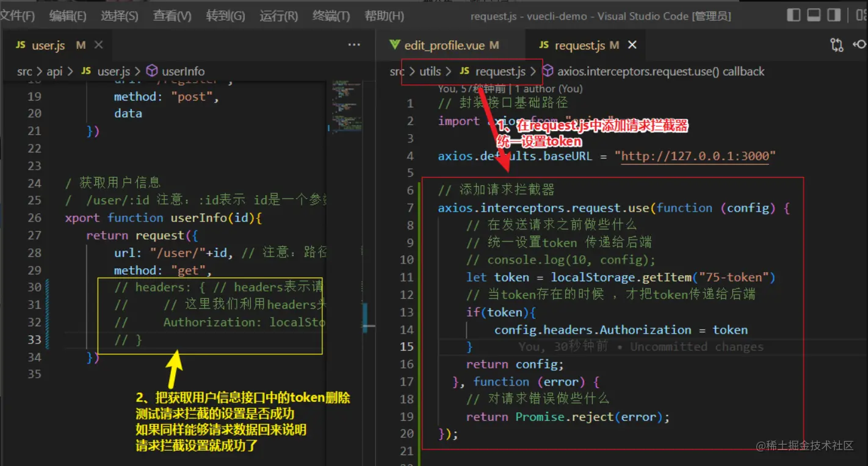The height and width of the screenshot is (466, 868).
Task: Click the '// 封装接口基础路径' comment in request.js
Action: [503, 102]
